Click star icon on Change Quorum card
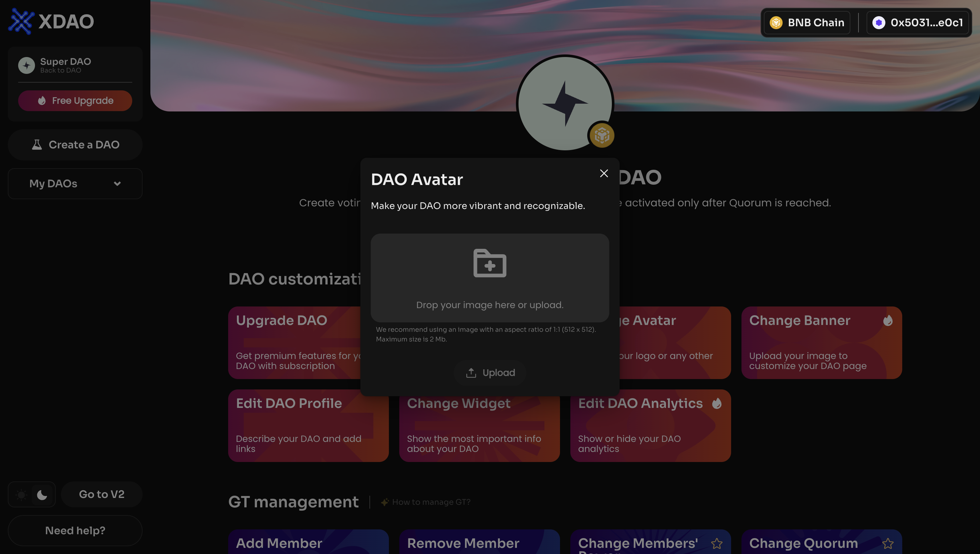The image size is (980, 554). [888, 543]
